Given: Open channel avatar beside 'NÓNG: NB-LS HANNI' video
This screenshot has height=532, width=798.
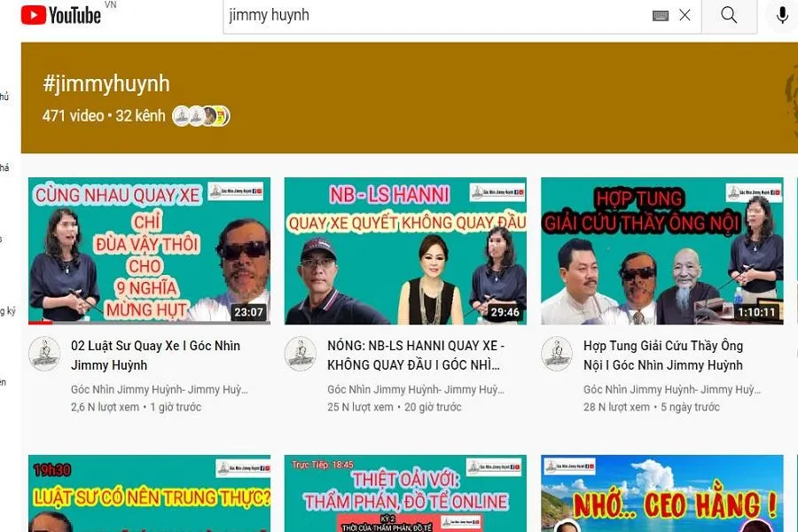Looking at the screenshot, I should click(300, 354).
